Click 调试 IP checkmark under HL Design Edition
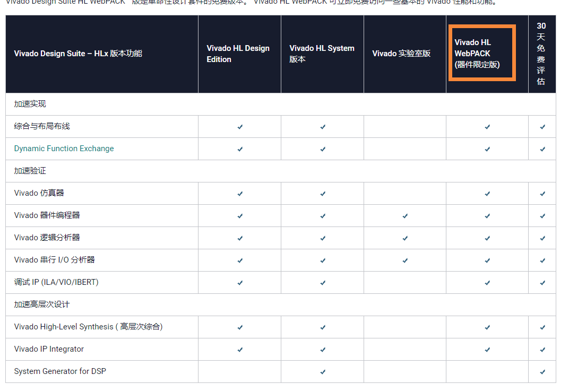Viewport: 569px width, 392px height. [x=240, y=283]
